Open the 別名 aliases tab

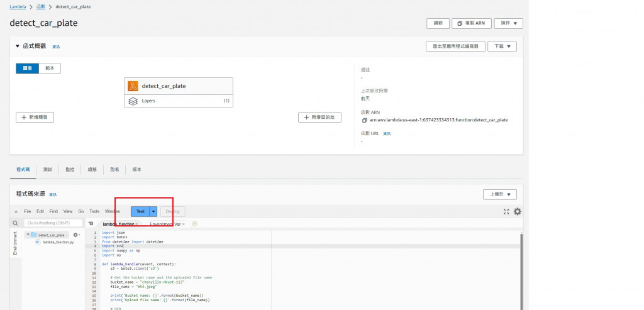(x=114, y=170)
